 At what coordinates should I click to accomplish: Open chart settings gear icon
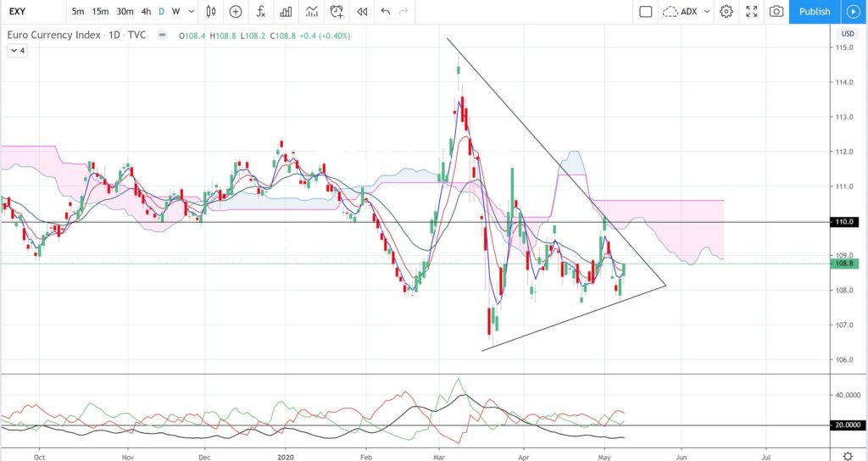[x=726, y=11]
